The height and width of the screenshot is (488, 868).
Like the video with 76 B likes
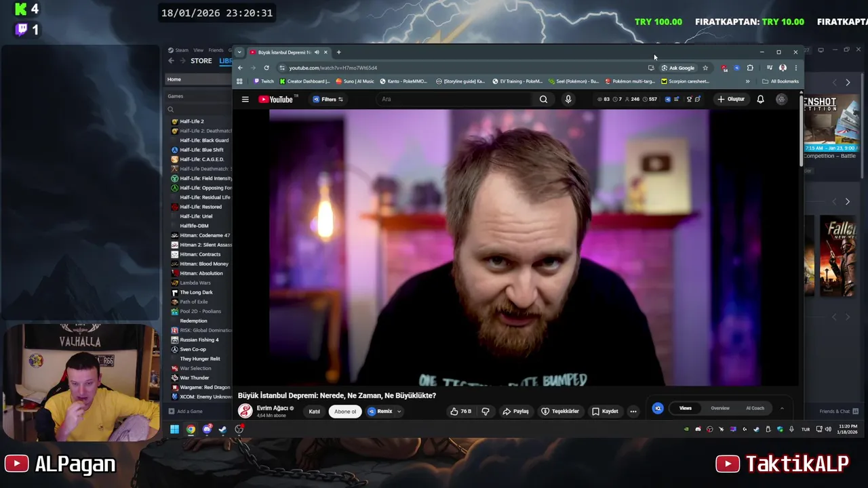click(460, 411)
